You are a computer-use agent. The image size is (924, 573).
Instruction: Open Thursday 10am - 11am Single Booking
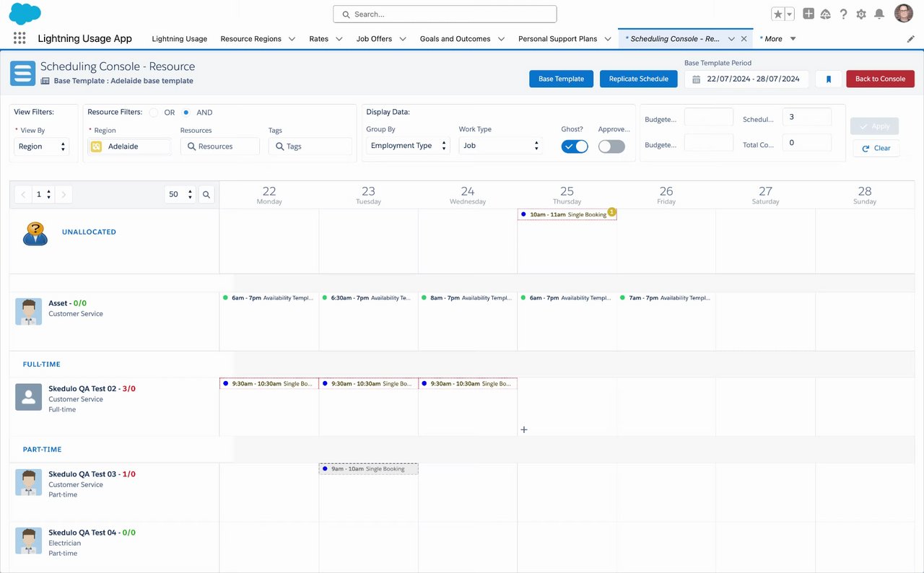567,214
